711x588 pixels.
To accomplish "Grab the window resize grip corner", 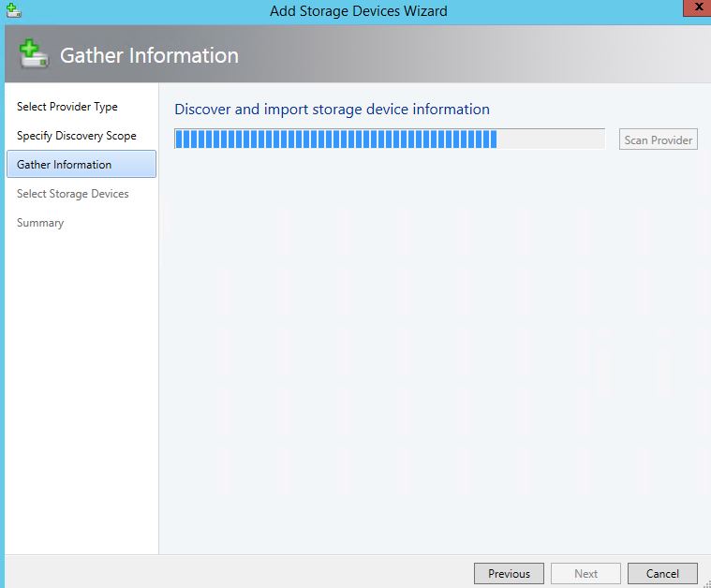I will [706, 583].
